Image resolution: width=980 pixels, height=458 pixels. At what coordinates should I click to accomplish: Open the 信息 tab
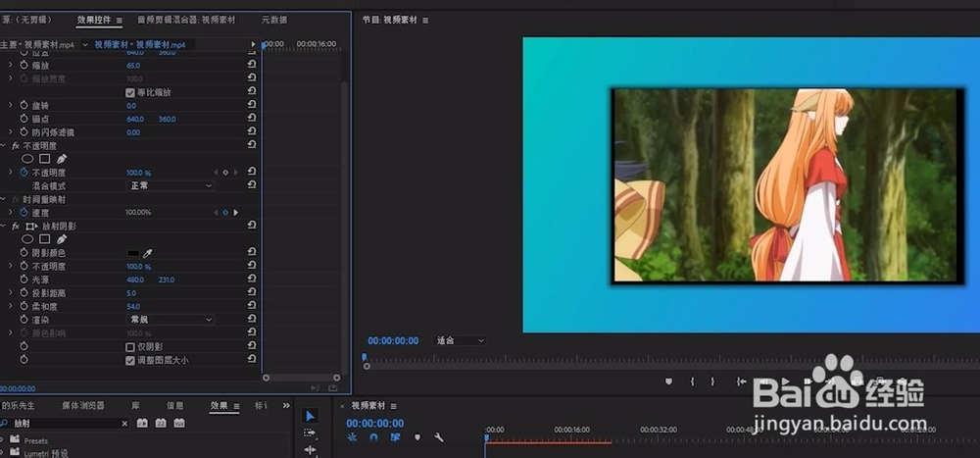(175, 405)
